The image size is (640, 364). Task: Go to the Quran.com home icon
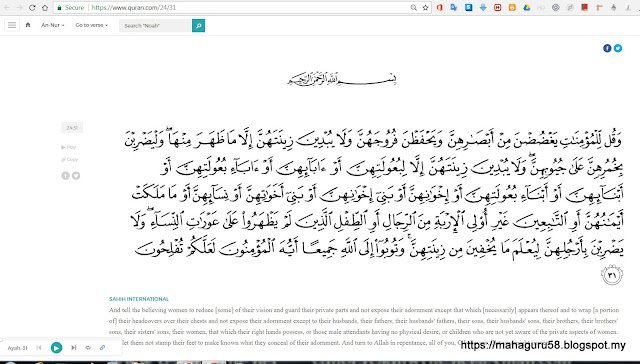point(28,25)
